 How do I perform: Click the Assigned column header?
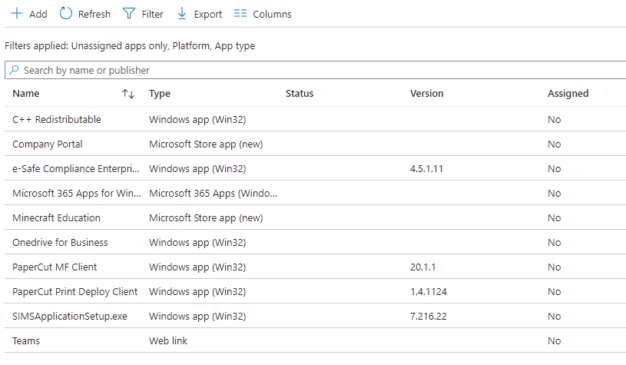tap(568, 93)
